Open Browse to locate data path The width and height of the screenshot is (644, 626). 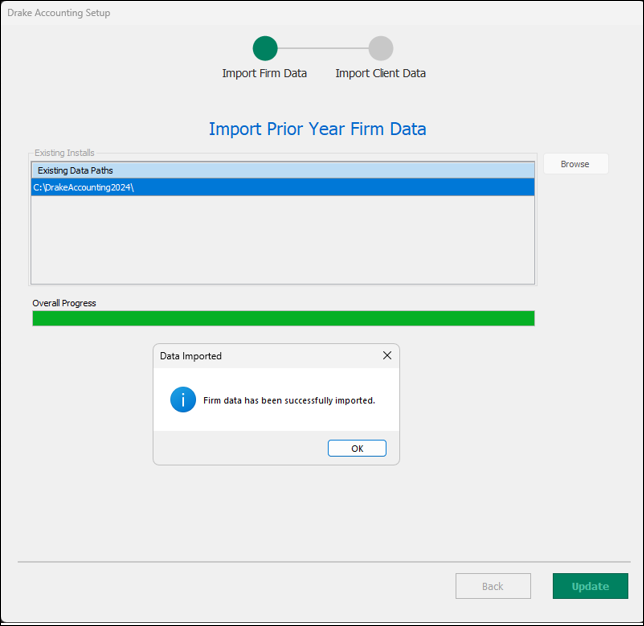pos(575,164)
